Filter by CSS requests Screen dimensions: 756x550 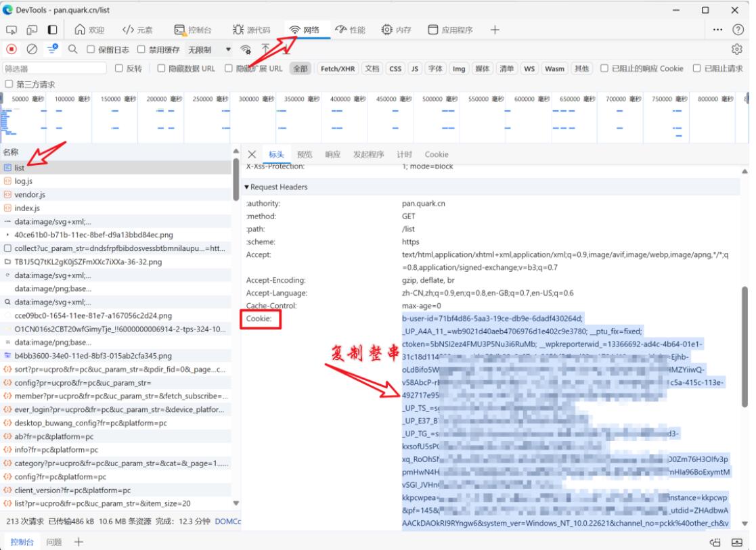[x=395, y=68]
